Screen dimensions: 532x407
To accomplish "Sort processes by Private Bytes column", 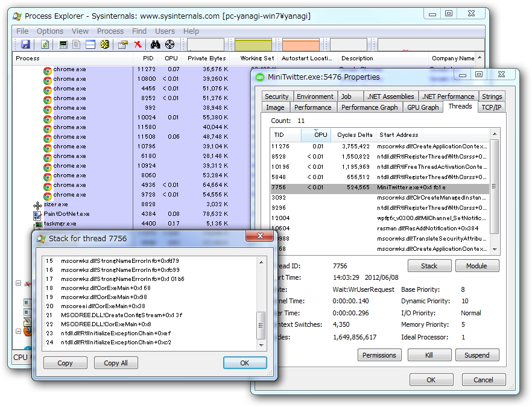I will pos(206,58).
